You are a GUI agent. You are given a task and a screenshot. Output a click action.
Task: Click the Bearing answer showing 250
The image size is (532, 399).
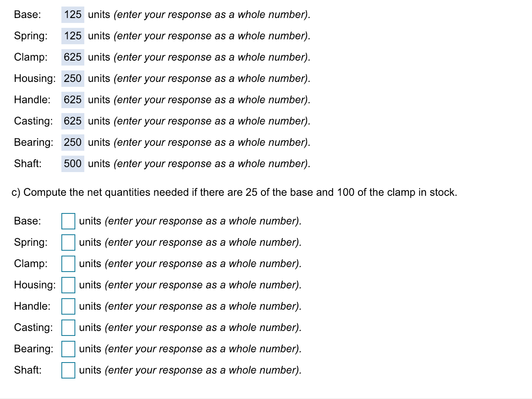tap(72, 142)
